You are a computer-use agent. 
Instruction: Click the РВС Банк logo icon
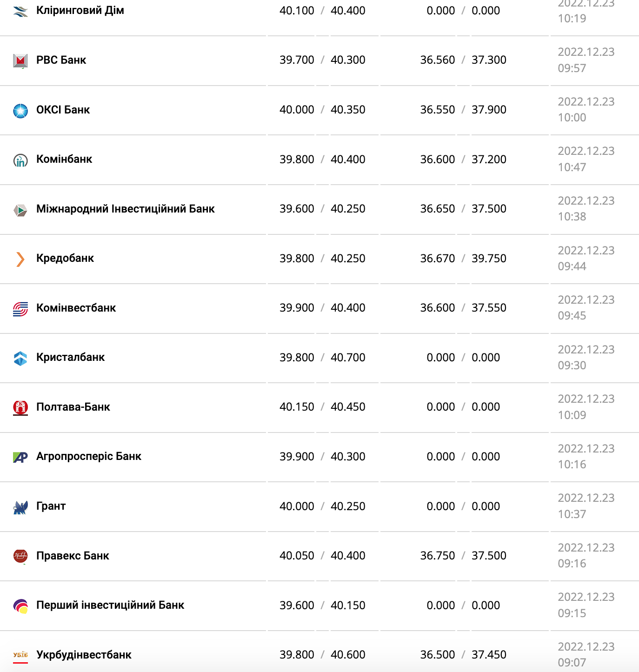[20, 60]
